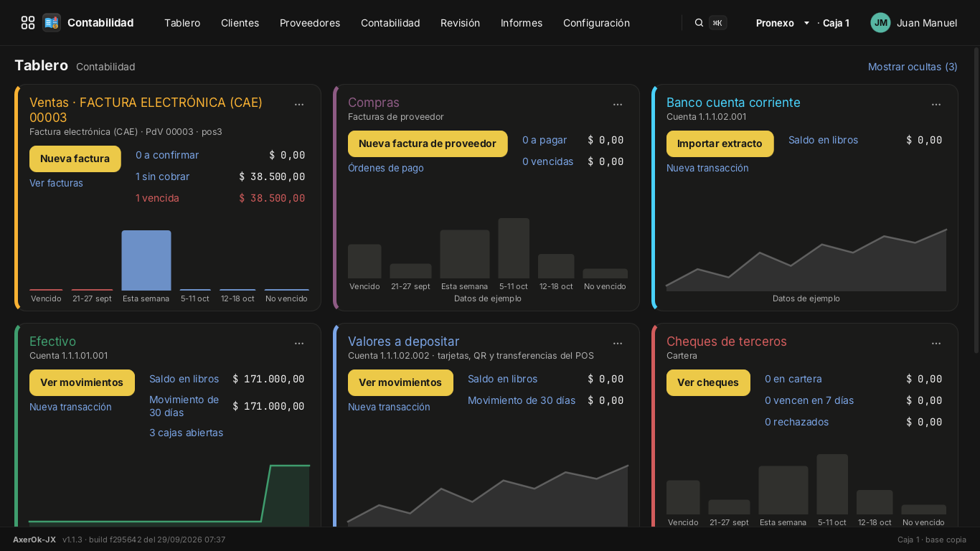The image size is (980, 551).
Task: Open Cheques de terceros card options
Action: pyautogui.click(x=936, y=343)
